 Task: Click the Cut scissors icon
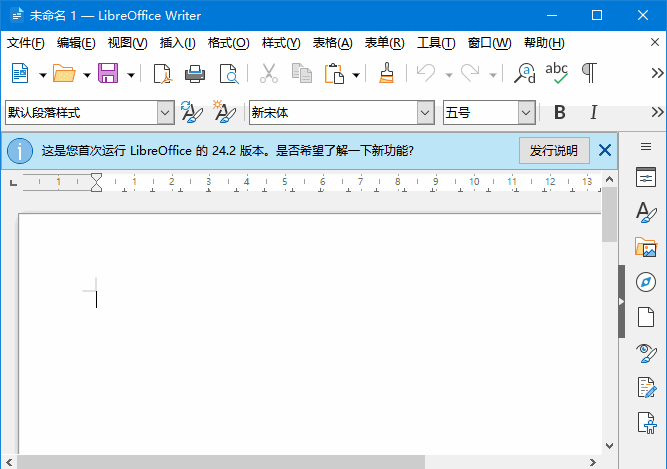(269, 74)
